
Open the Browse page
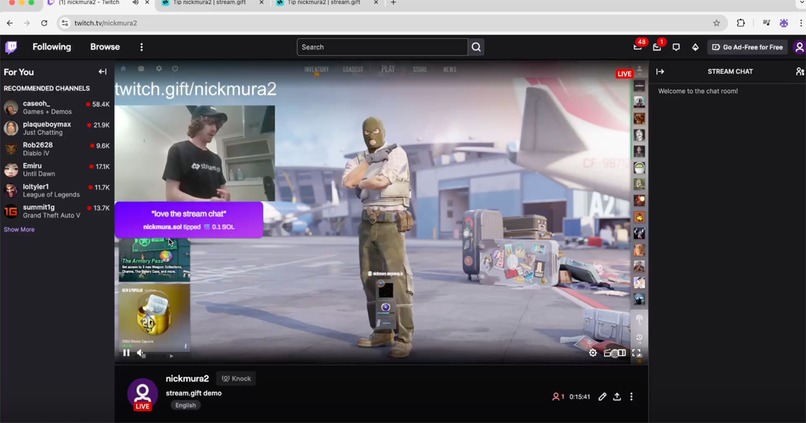[105, 47]
